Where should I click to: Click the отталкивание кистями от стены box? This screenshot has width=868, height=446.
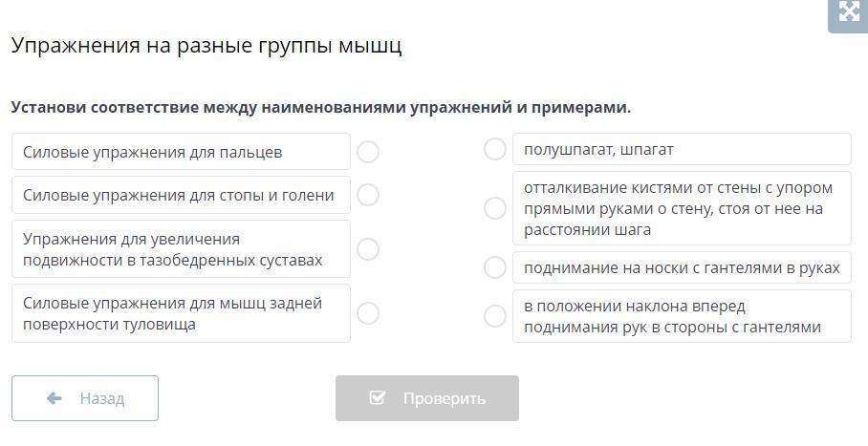tap(681, 208)
